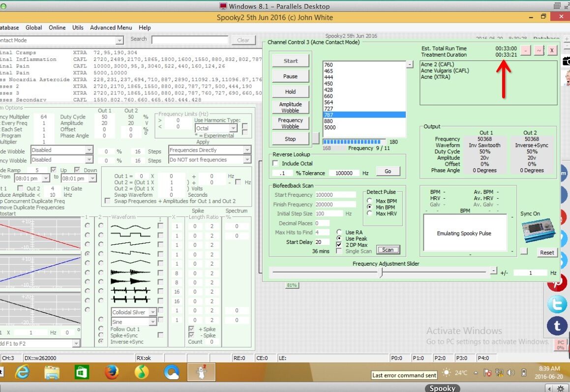Toggle the + Spike checkbox
The height and width of the screenshot is (392, 570).
point(191,329)
